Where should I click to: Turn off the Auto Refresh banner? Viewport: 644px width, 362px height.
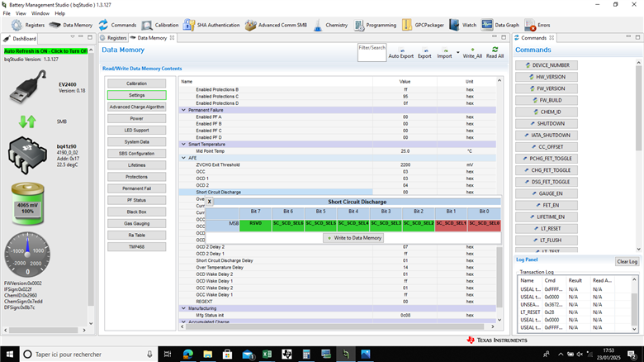[45, 51]
